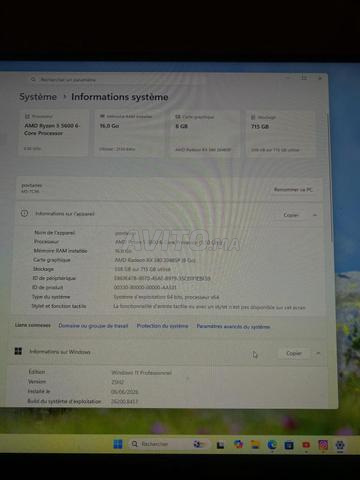
Task: Click the Settings window vertical scrollbar
Action: (x=331, y=177)
